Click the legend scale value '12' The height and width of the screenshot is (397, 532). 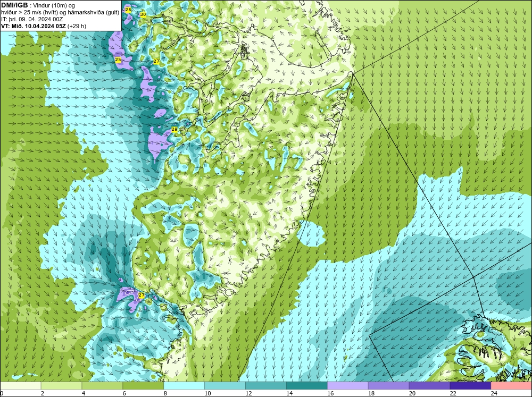click(248, 393)
